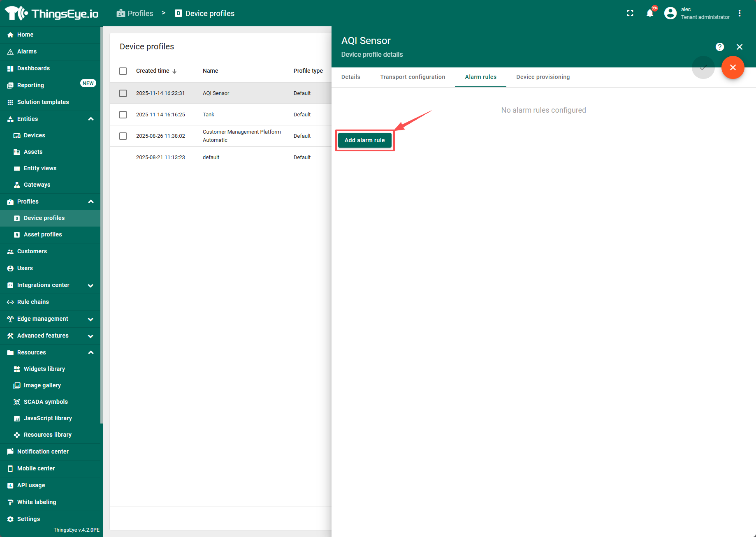Expand the Integrations center menu

90,285
